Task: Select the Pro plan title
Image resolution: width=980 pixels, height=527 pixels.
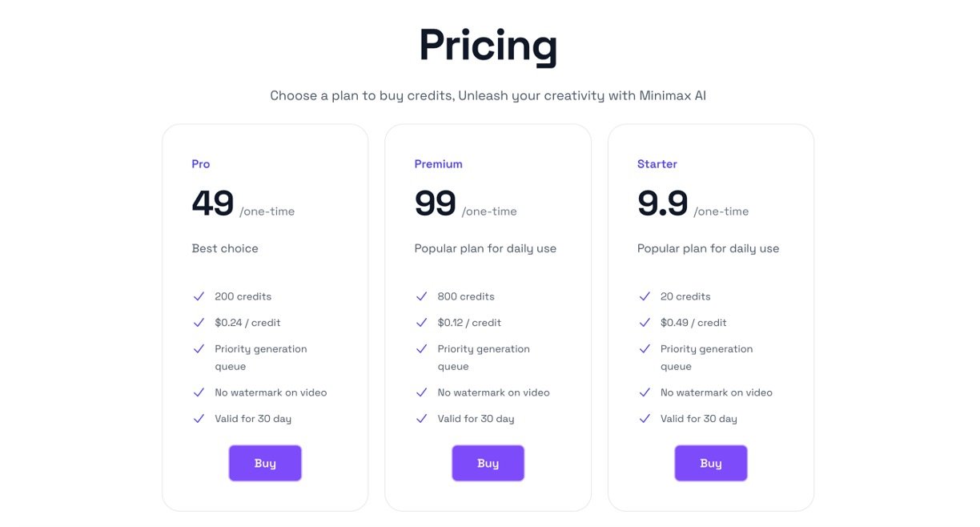Action: point(201,164)
